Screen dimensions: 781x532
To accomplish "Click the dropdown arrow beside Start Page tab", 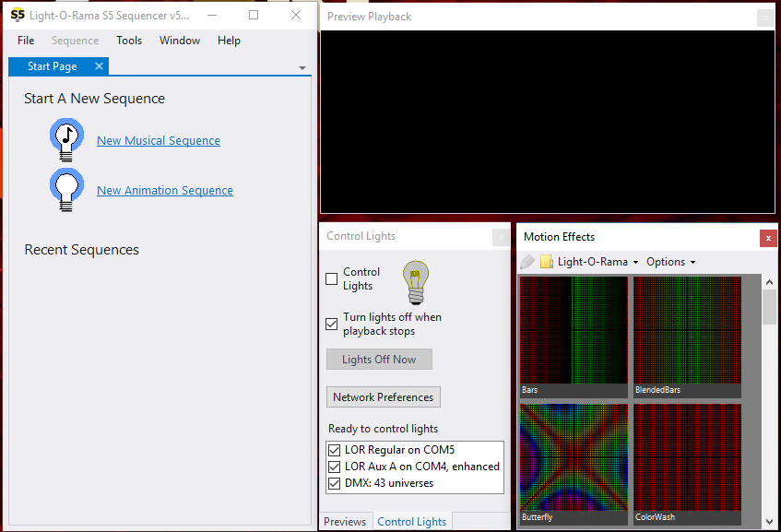I will pos(302,66).
